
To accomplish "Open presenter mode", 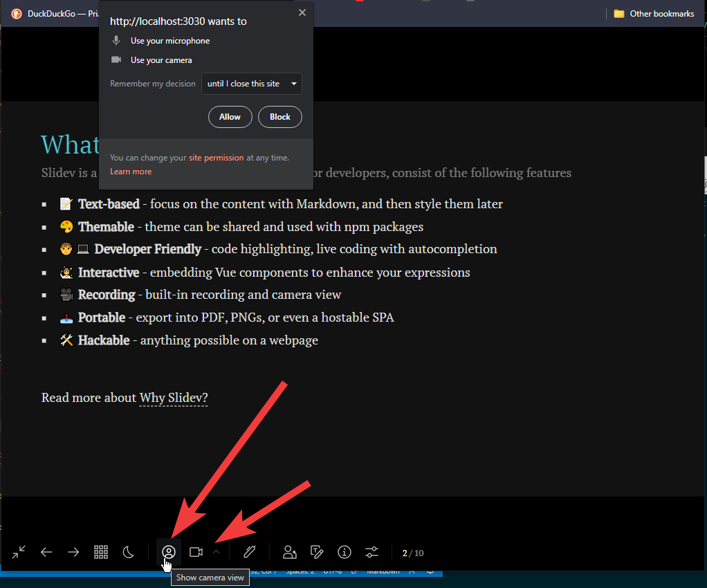I will click(x=290, y=552).
